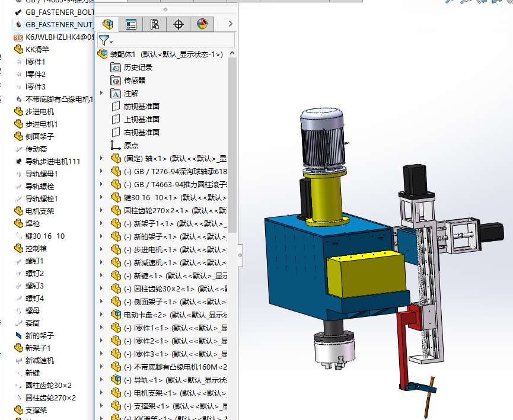
Task: Click the yellow control box on model
Action: (x=367, y=274)
